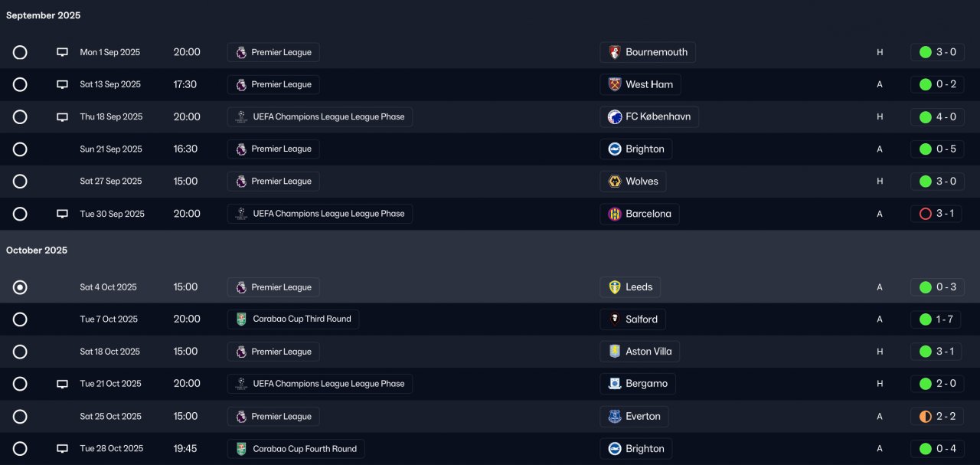The height and width of the screenshot is (465, 980).
Task: Click the Wolves club badge icon
Action: coord(614,182)
